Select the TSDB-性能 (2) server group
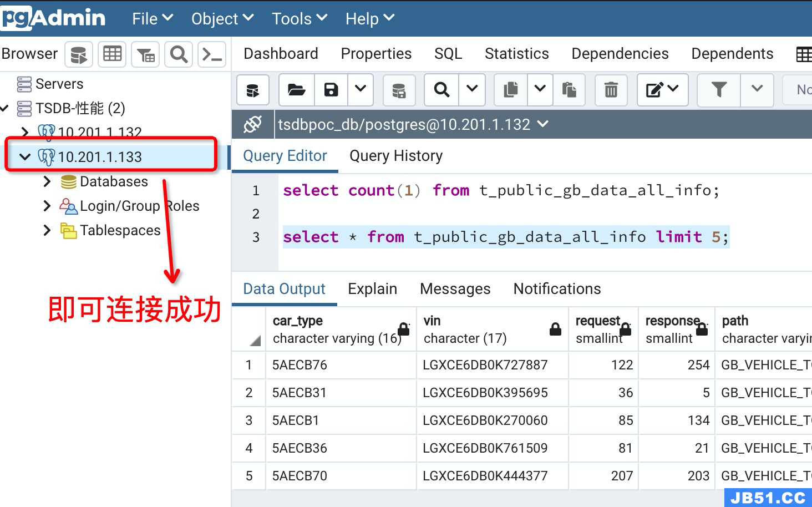812x507 pixels. [80, 108]
